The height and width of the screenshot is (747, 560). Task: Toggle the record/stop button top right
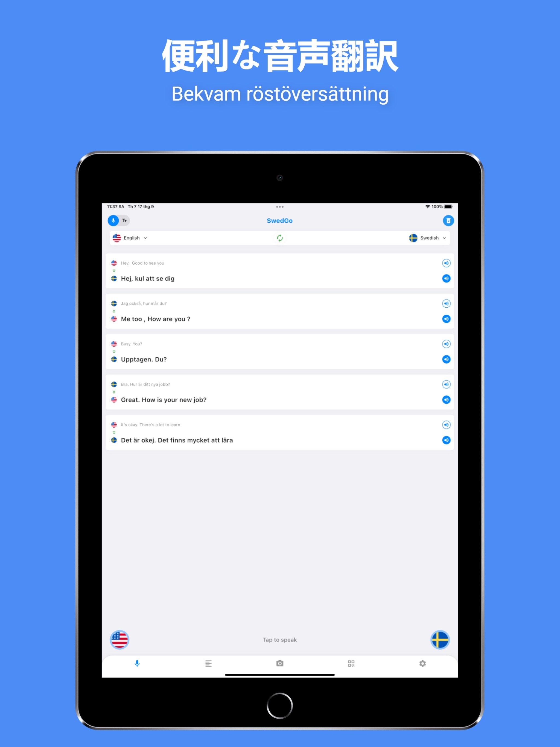tap(448, 221)
